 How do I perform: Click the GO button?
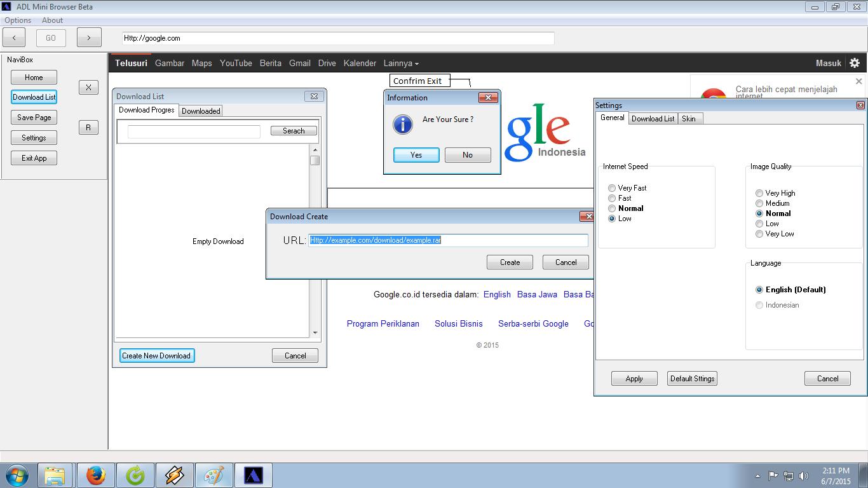51,37
